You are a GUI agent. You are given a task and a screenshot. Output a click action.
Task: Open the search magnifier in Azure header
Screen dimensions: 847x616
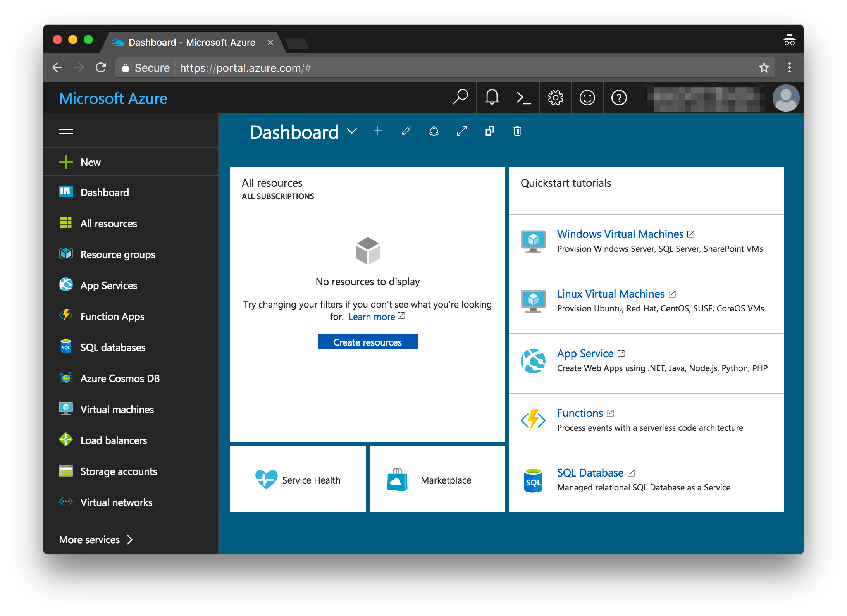[460, 97]
